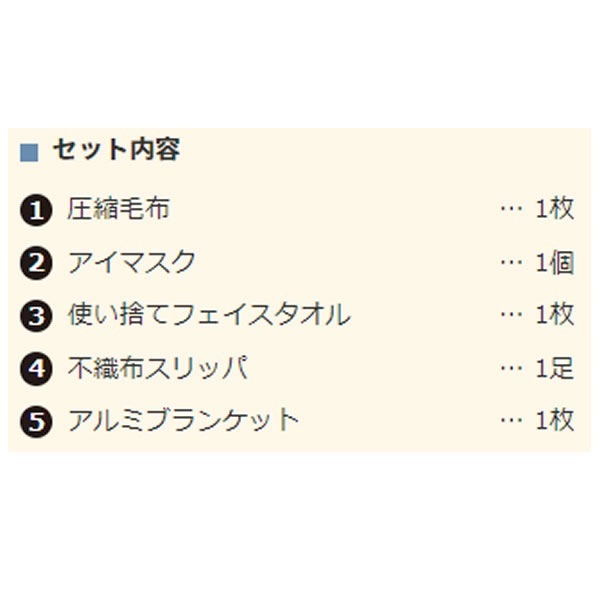
Task: Click the blue square beside セット内容
Action: pos(29,153)
